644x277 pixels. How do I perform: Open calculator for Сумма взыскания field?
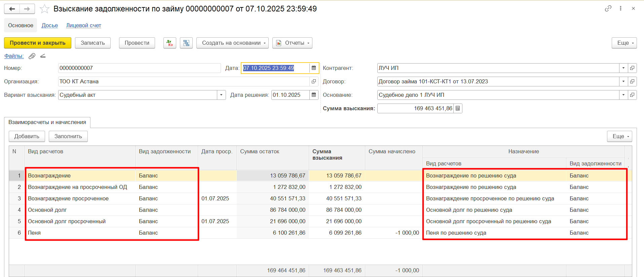point(458,108)
